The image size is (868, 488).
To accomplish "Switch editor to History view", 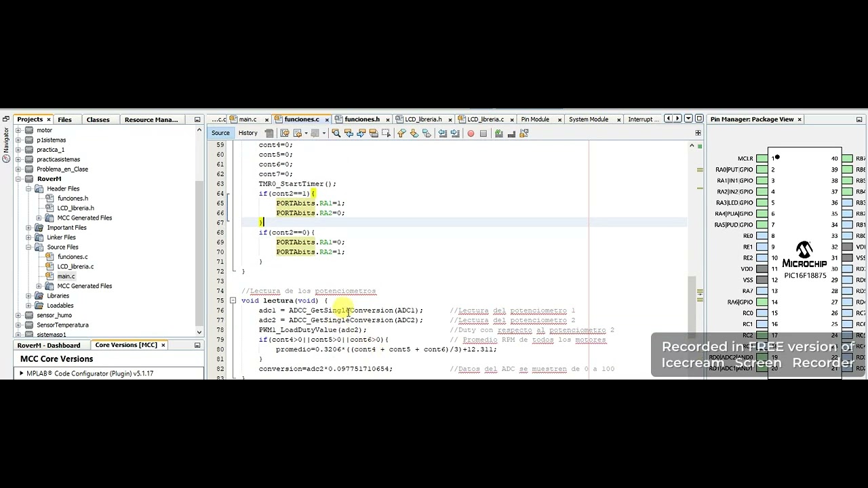I will click(248, 133).
